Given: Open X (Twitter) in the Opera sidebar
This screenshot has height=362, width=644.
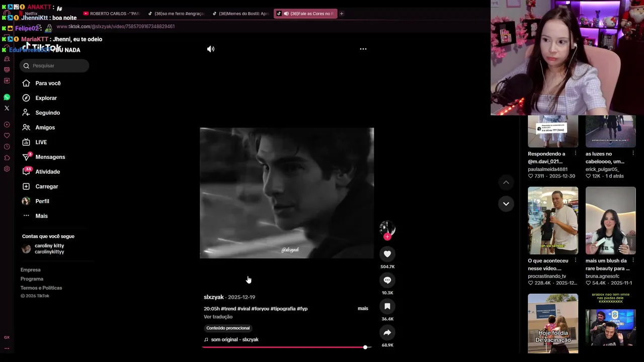Looking at the screenshot, I should [x=7, y=108].
